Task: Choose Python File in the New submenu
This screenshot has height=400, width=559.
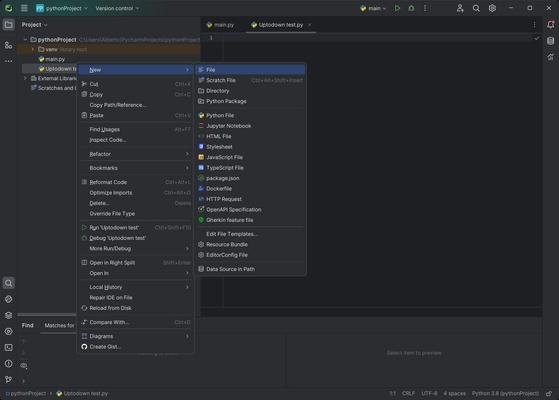Action: [x=250, y=115]
